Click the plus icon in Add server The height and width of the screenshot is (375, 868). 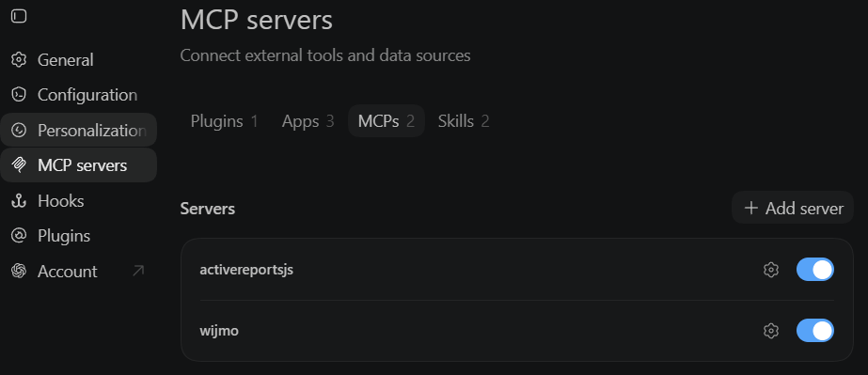click(x=750, y=208)
